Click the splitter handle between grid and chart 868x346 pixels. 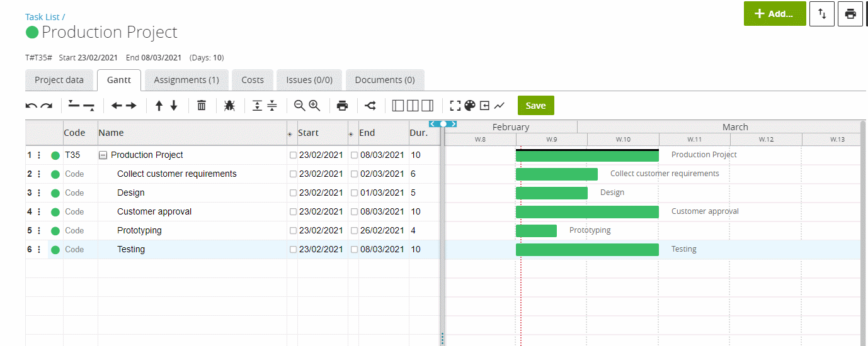click(443, 124)
